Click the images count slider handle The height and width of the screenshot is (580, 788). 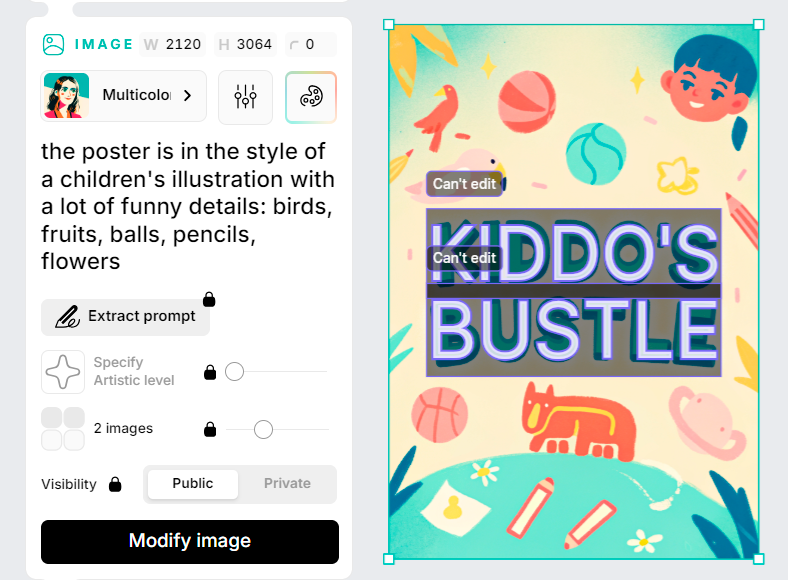263,430
